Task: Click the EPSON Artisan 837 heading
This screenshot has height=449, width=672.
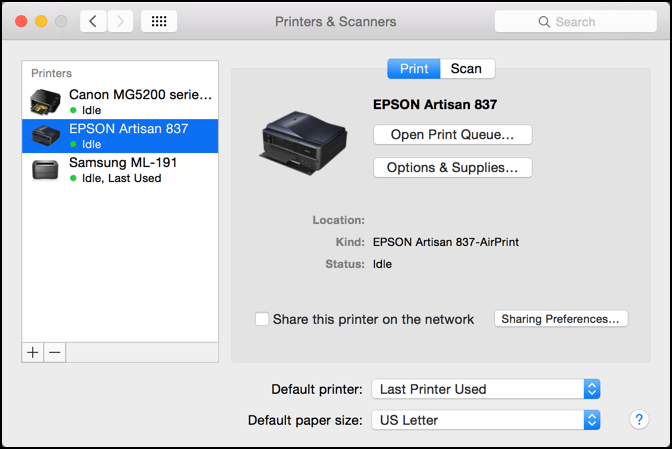Action: point(435,105)
